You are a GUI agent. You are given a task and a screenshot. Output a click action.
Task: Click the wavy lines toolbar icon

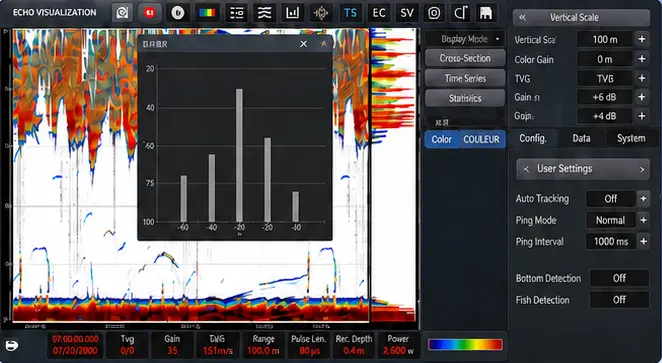264,13
